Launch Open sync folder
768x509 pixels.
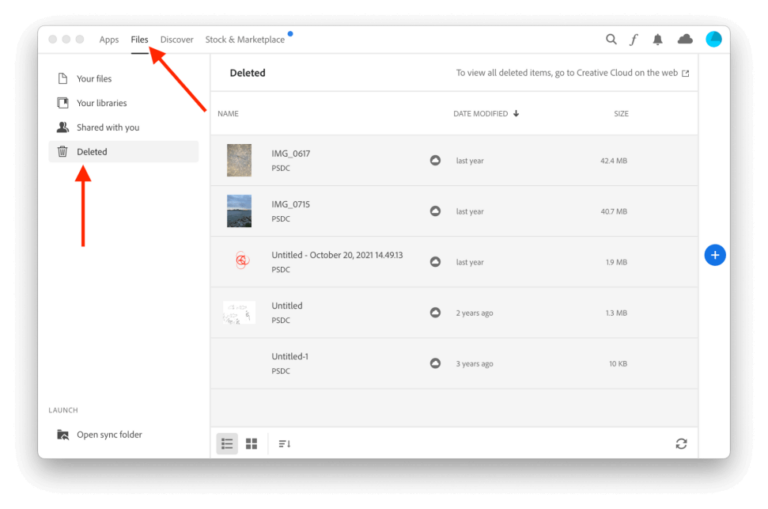coord(109,435)
